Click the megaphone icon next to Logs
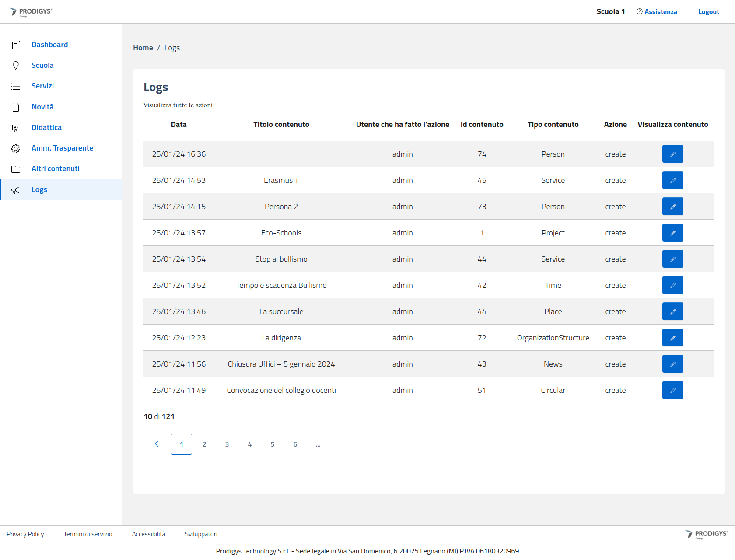 tap(16, 190)
